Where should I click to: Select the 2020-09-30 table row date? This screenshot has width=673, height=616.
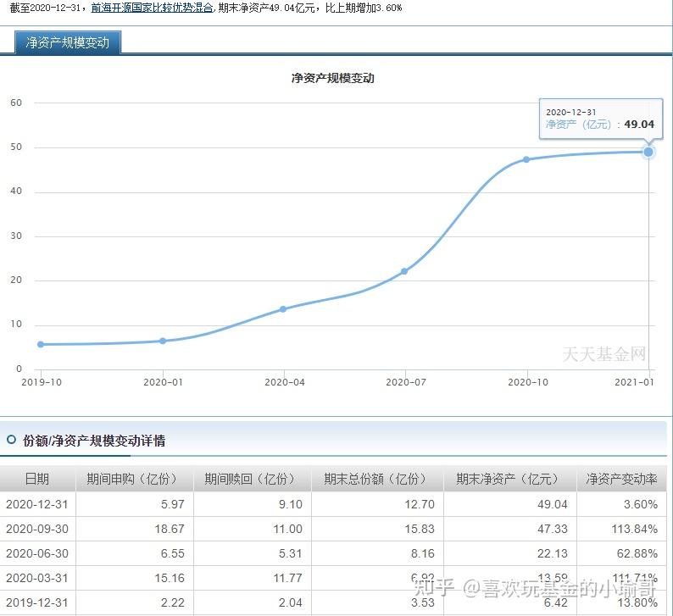37,529
